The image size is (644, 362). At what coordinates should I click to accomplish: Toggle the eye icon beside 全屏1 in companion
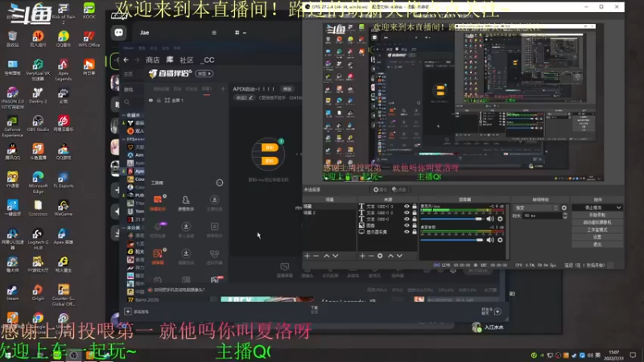(x=151, y=101)
